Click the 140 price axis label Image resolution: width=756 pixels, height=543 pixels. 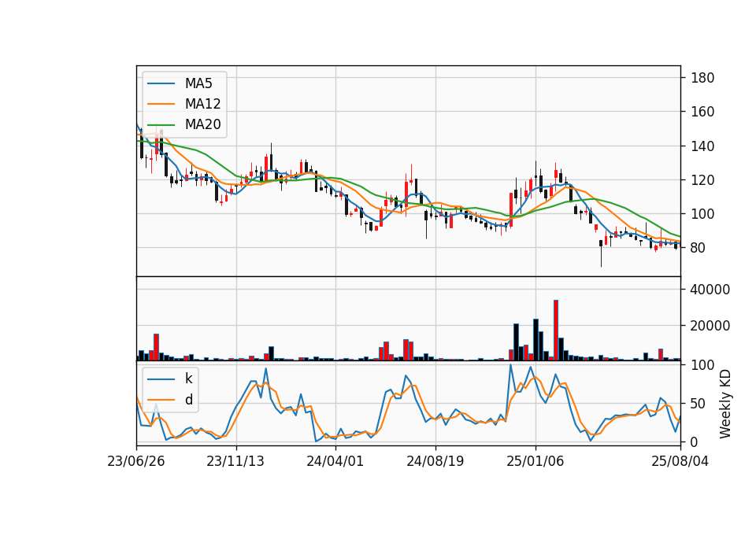coord(702,146)
